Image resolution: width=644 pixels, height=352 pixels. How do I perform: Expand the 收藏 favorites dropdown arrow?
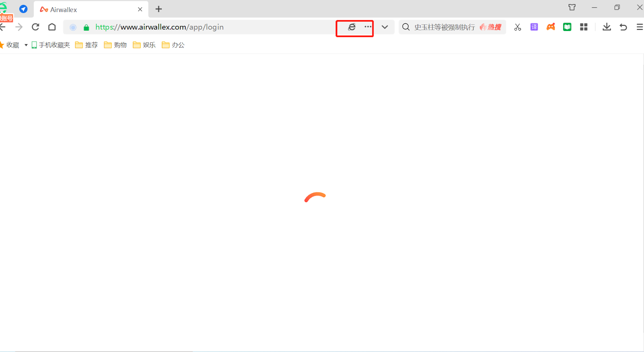click(x=26, y=45)
